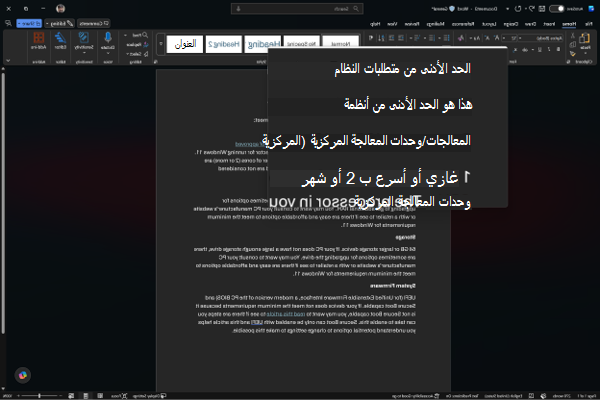Select the Format Painter brush icon
Image resolution: width=600 pixels, height=400 pixels.
click(572, 54)
